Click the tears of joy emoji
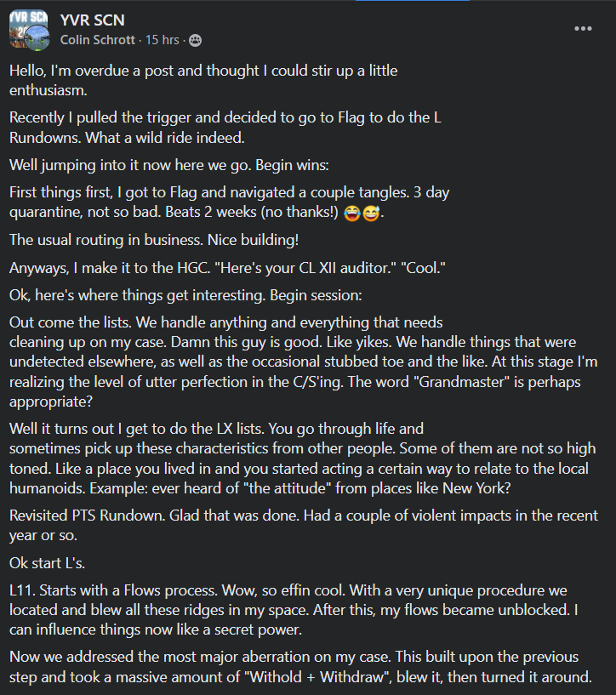 click(x=352, y=214)
